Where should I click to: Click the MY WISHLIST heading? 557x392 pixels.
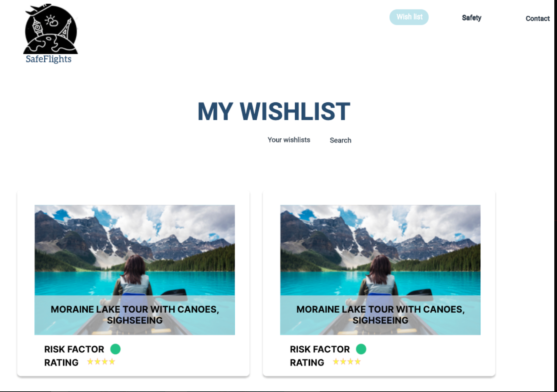[274, 111]
